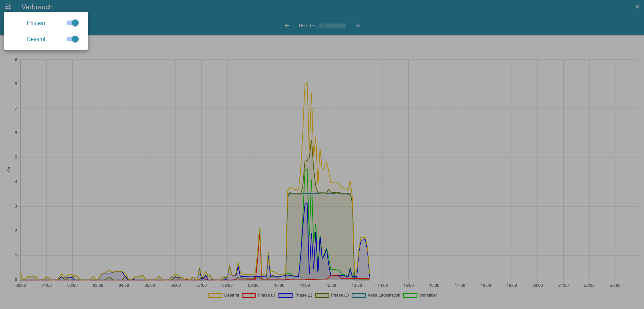Click the kW y-axis label
Screen dimensions: 644x309
(9, 170)
